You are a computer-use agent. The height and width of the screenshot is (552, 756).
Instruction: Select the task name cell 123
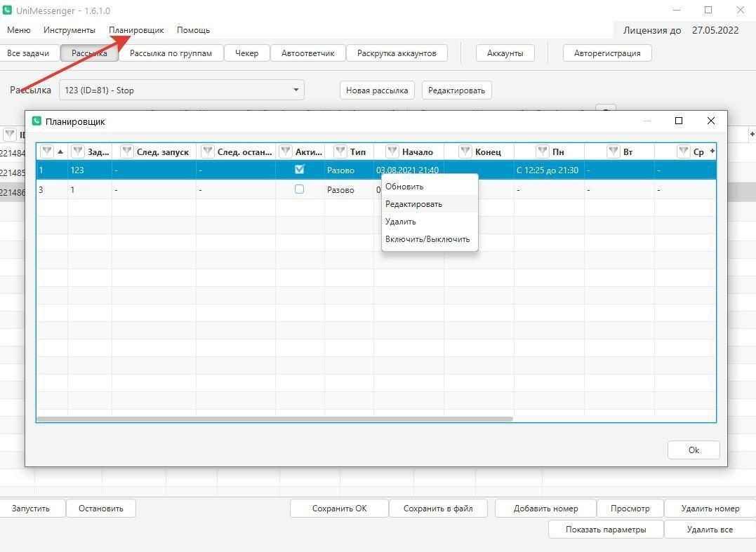(90, 170)
